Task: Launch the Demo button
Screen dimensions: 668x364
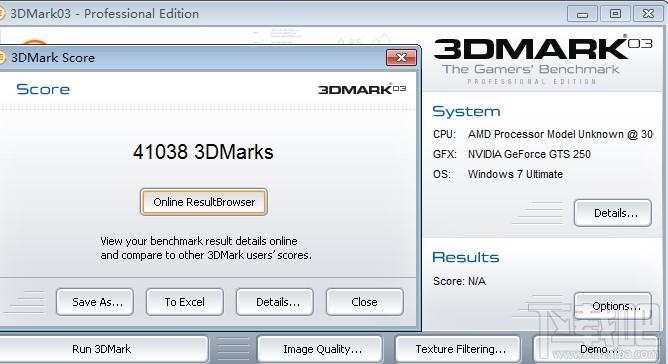Action: coord(596,350)
